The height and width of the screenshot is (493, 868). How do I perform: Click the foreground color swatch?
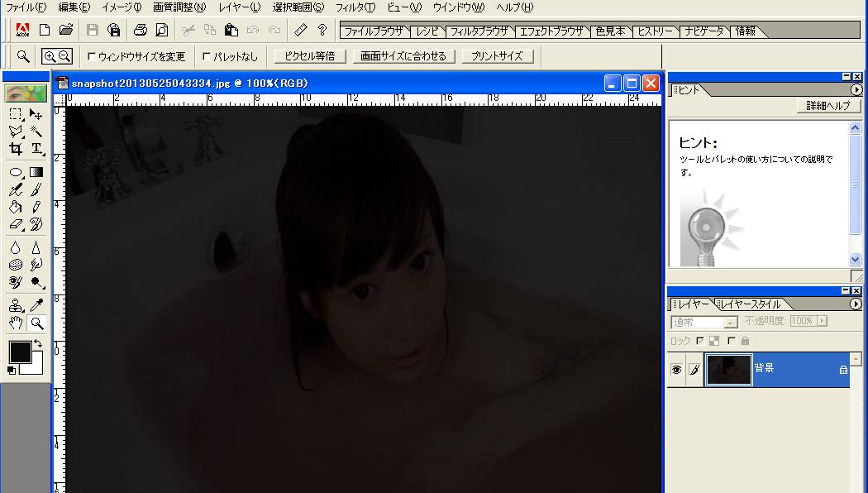tap(20, 352)
